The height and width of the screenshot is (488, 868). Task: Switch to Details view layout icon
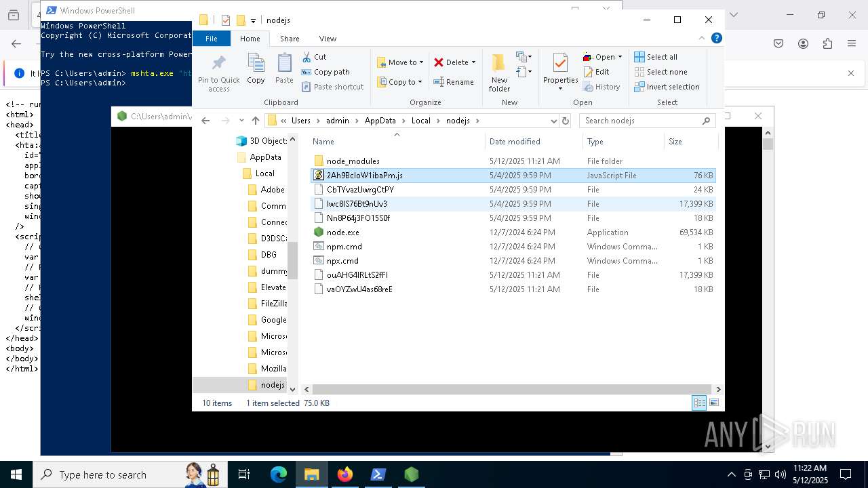699,403
